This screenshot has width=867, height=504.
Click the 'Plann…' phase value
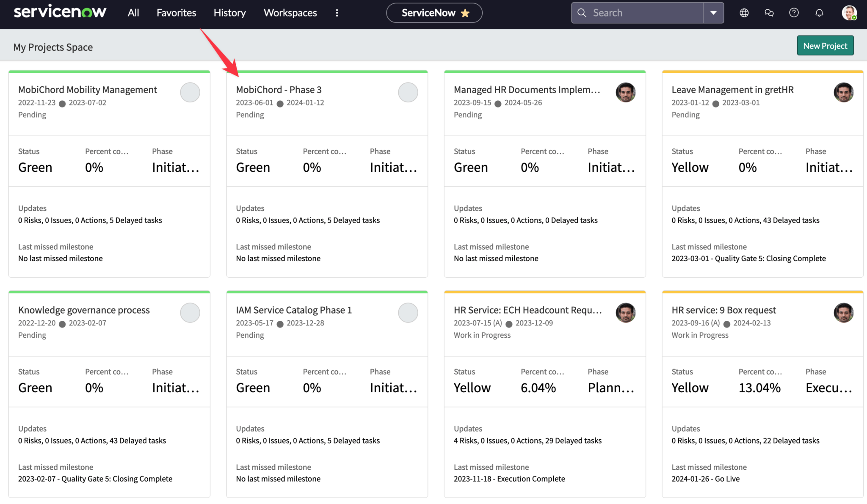611,388
